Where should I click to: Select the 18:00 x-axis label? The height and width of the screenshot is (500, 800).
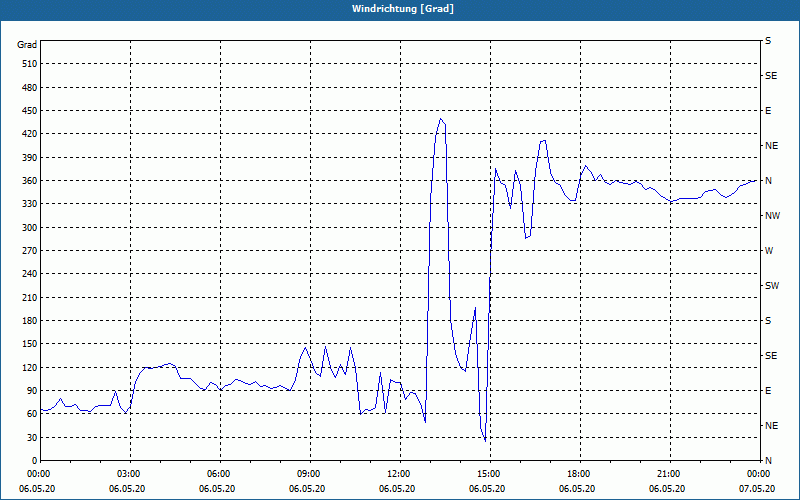pos(580,473)
